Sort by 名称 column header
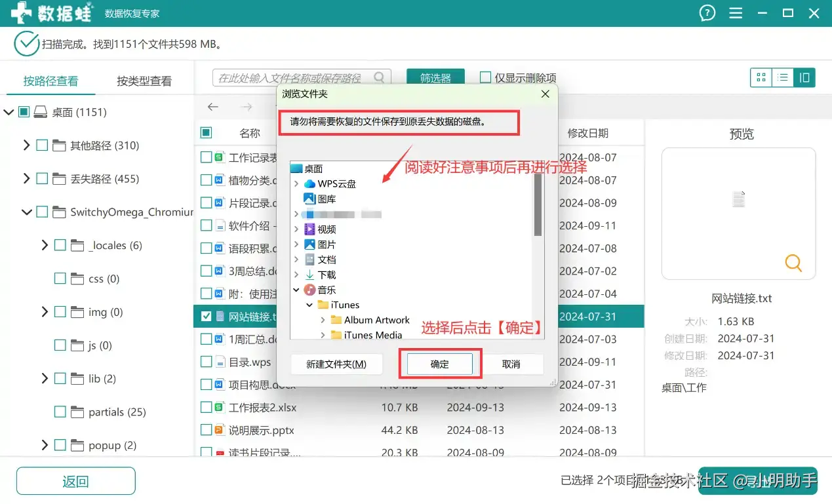This screenshot has width=832, height=504. pos(250,133)
